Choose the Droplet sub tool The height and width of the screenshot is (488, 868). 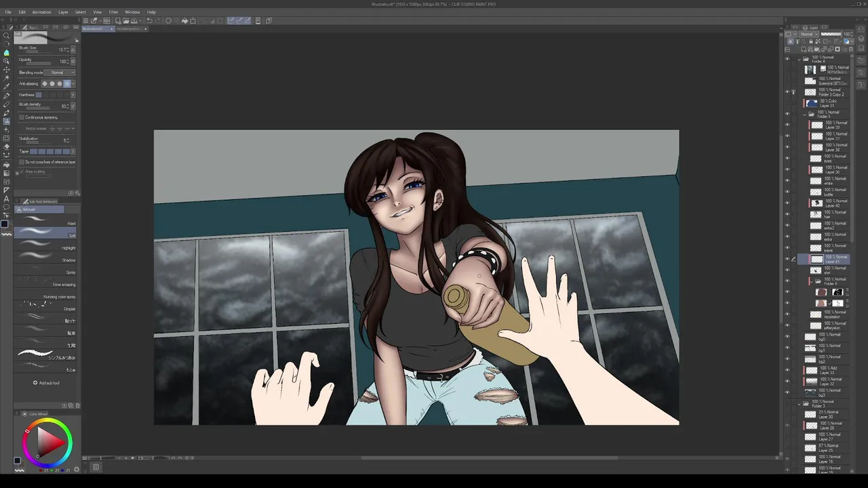47,306
